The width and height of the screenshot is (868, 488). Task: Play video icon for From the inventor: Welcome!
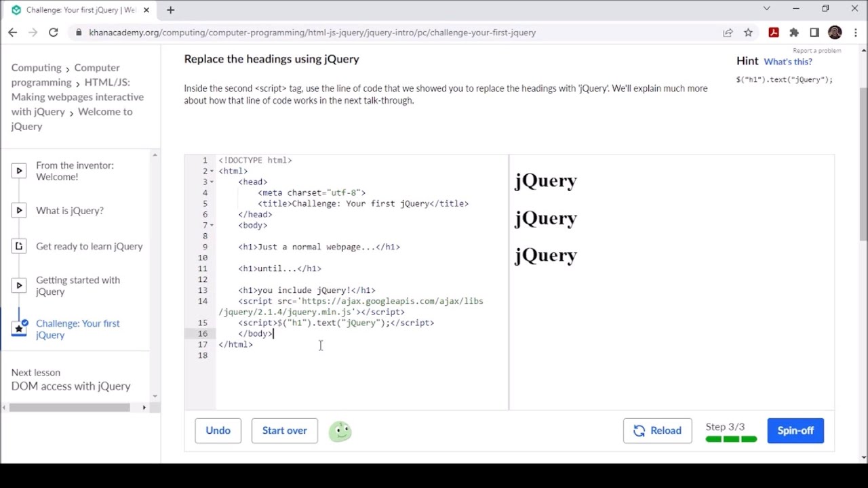[x=19, y=171]
